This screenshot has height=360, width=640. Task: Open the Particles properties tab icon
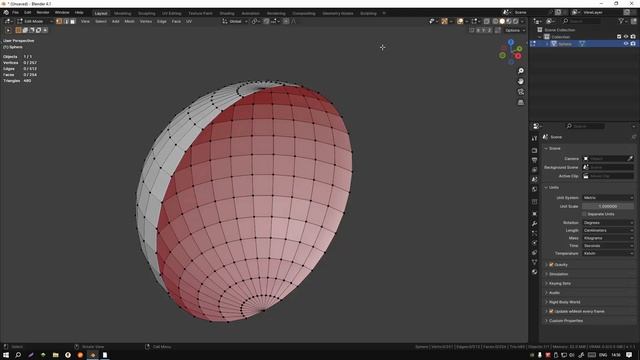tap(534, 233)
